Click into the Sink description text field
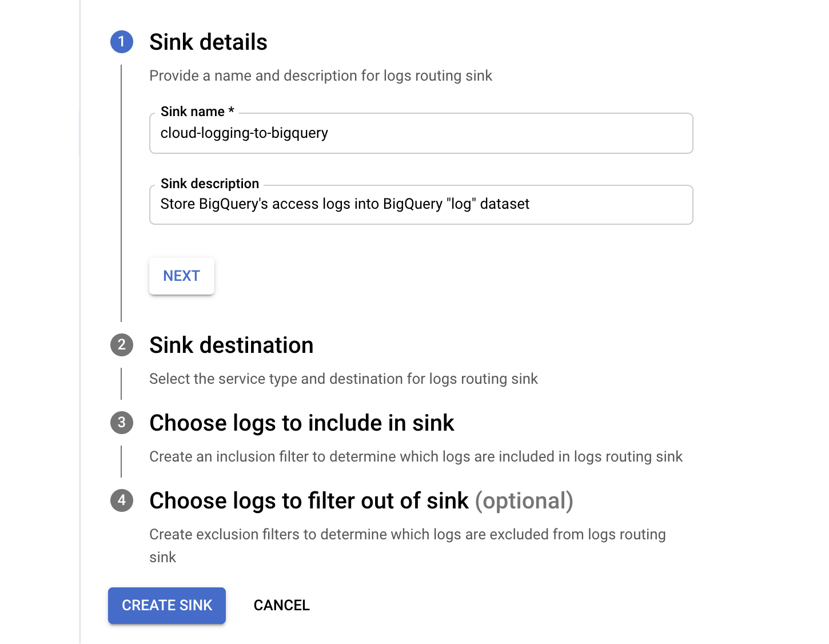This screenshot has width=829, height=644. pyautogui.click(x=421, y=204)
